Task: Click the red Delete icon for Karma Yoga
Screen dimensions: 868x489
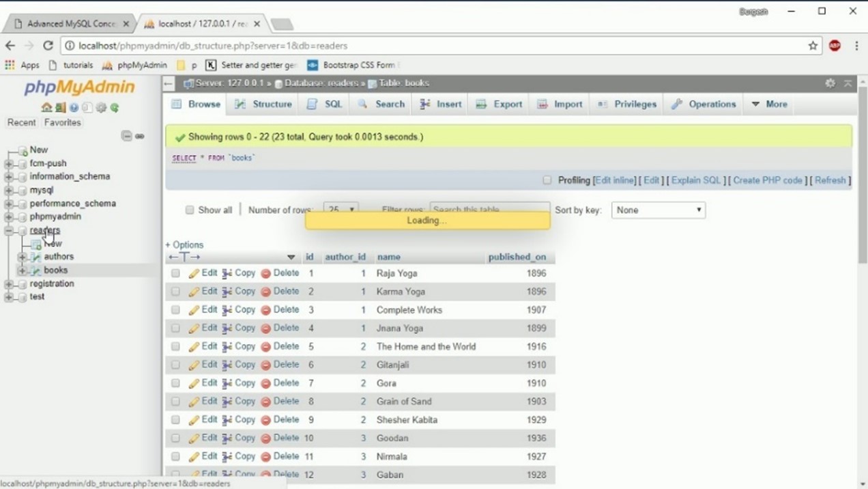Action: click(265, 292)
